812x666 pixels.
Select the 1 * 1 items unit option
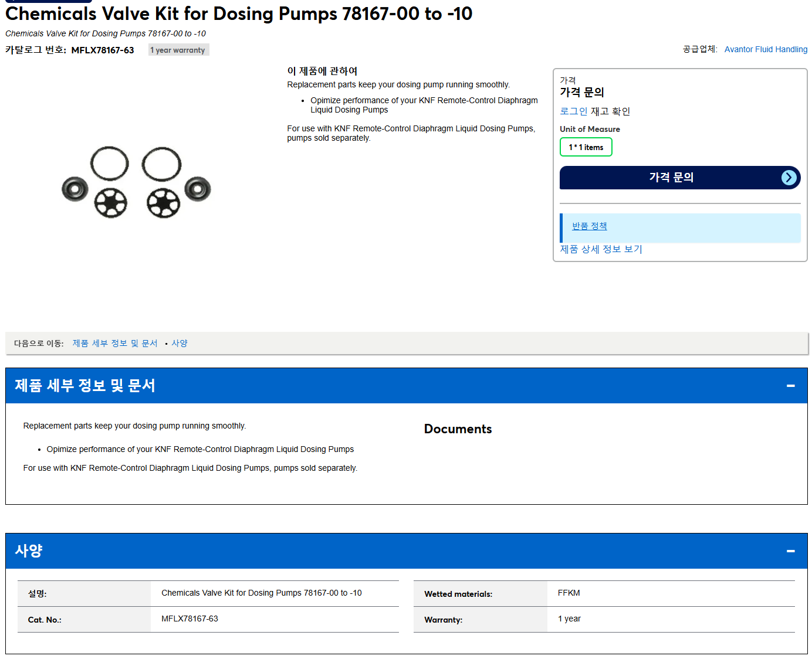click(586, 147)
